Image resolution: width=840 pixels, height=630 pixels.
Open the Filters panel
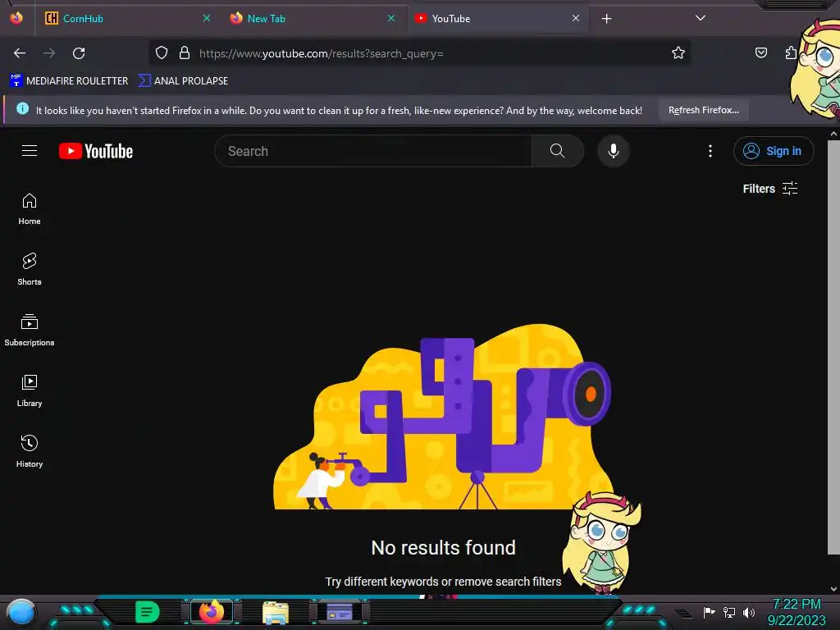[x=769, y=189]
